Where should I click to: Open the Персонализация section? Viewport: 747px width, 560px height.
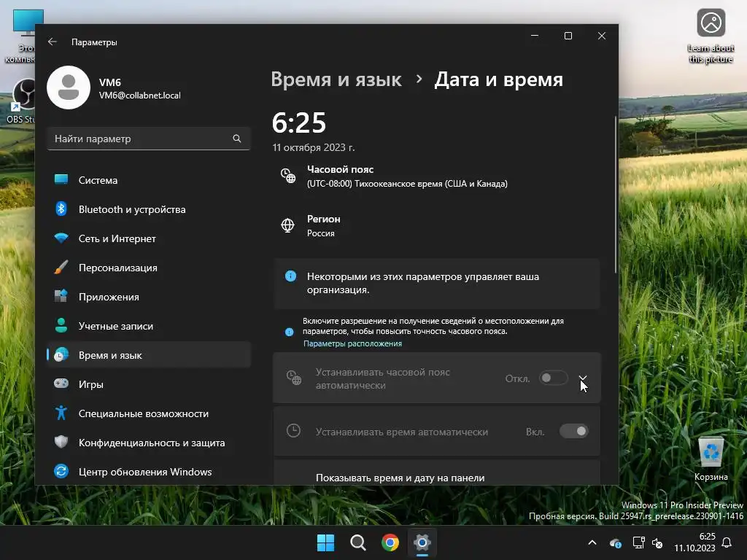click(149, 268)
